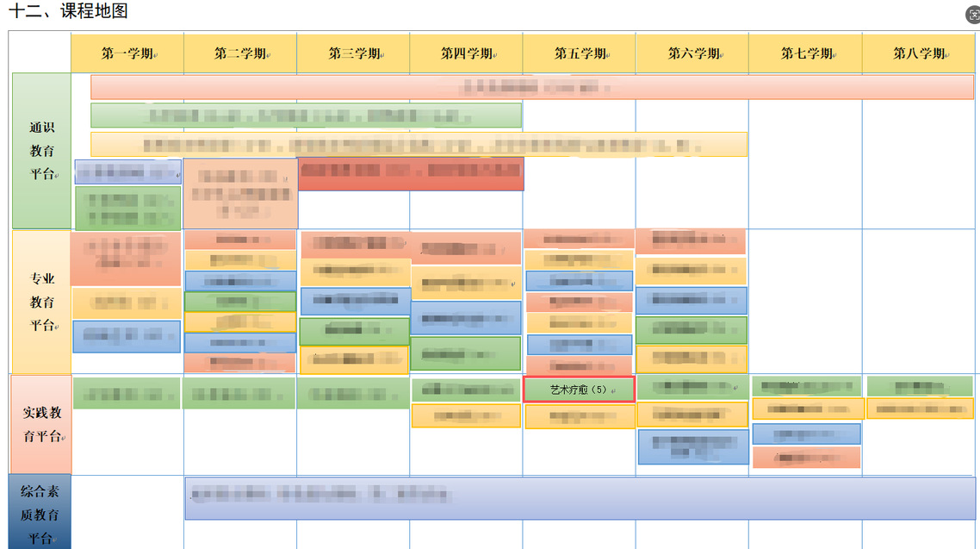980x549 pixels.
Task: Click the 第八学期 column header
Action: tap(918, 53)
